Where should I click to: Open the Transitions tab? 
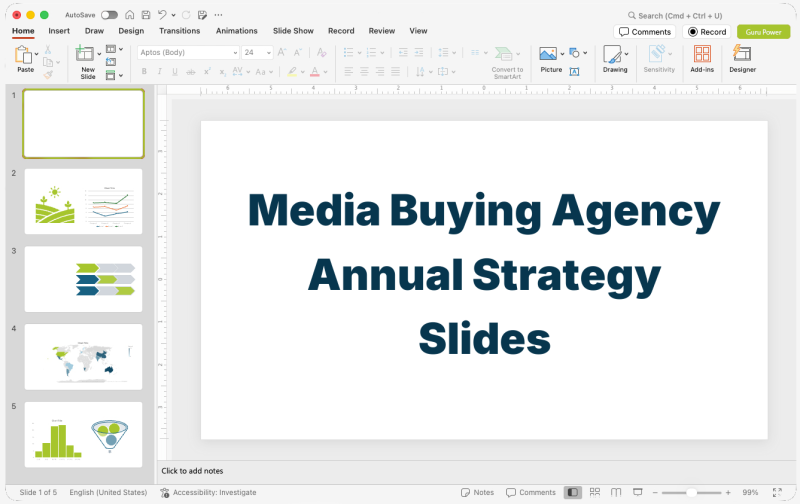coord(180,31)
